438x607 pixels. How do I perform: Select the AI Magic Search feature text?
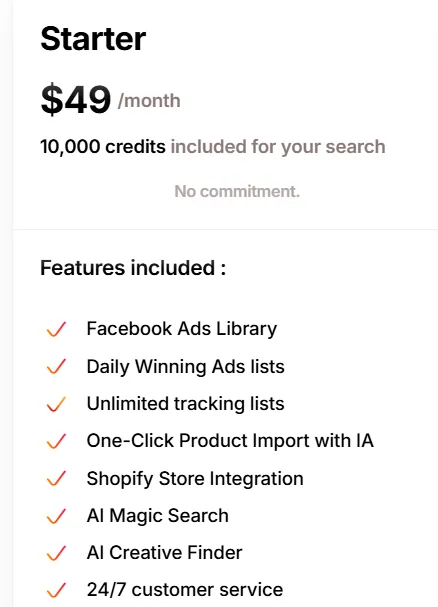pyautogui.click(x=158, y=516)
